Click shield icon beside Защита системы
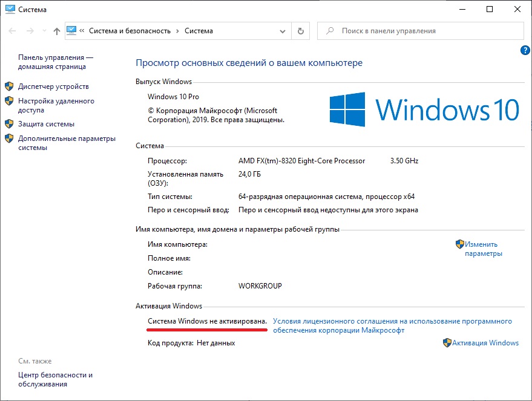 coord(9,124)
